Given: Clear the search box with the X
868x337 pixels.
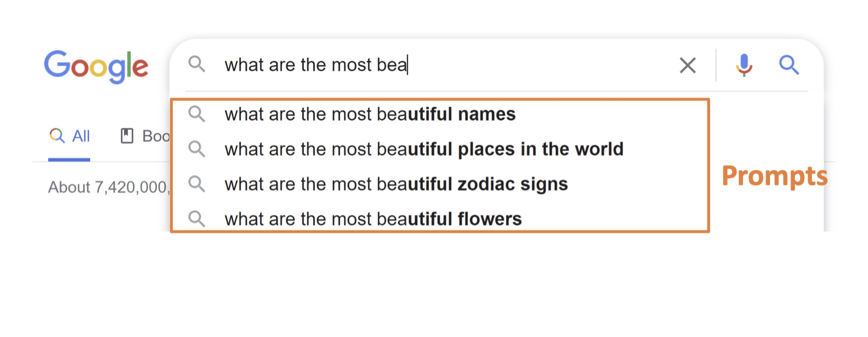Looking at the screenshot, I should tap(687, 66).
